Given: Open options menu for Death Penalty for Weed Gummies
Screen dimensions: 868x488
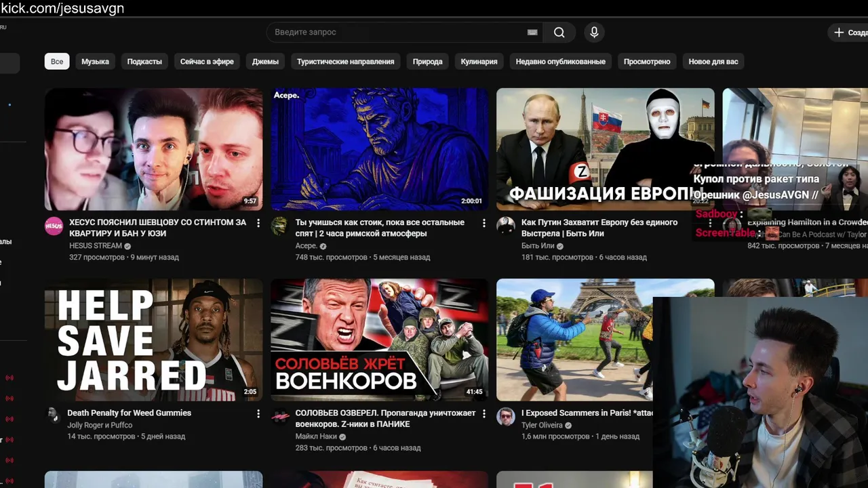Looking at the screenshot, I should point(258,413).
